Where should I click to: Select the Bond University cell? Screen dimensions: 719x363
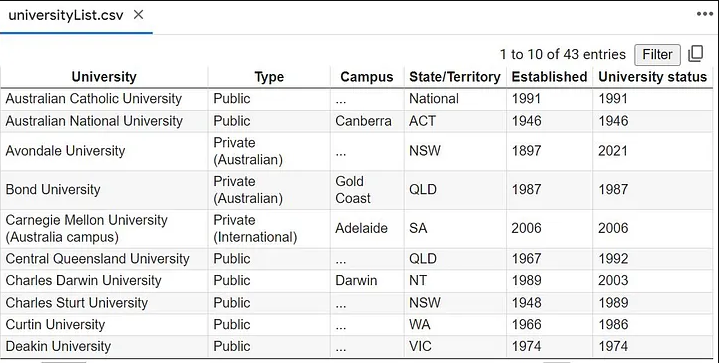click(x=53, y=190)
